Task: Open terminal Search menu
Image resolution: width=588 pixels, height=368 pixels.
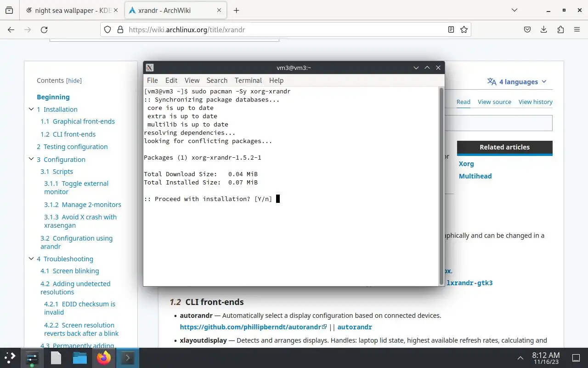Action: click(x=217, y=80)
